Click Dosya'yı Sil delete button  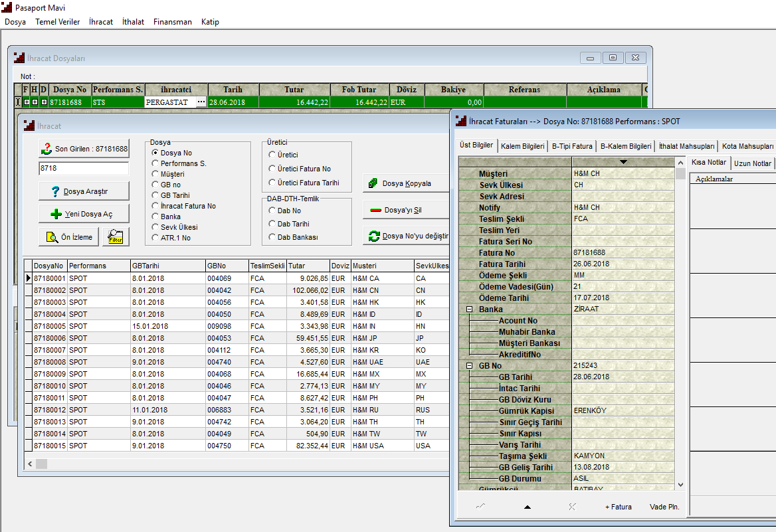405,210
